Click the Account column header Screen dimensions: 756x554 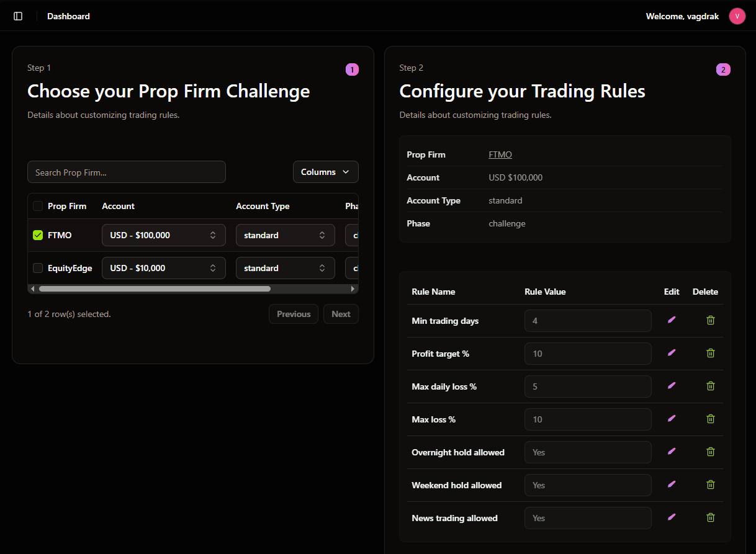pos(118,206)
